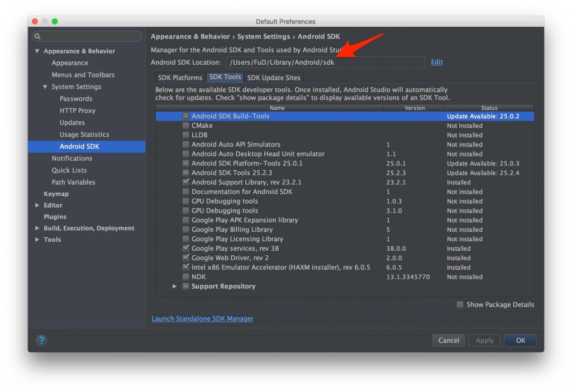Check the LLDB checkbox
Screen dimensions: 572x392
[x=185, y=135]
